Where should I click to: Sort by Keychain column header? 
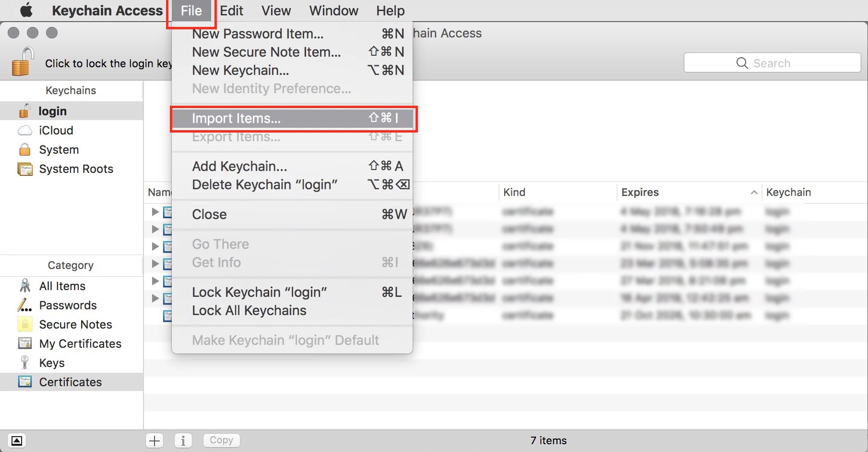(815, 192)
